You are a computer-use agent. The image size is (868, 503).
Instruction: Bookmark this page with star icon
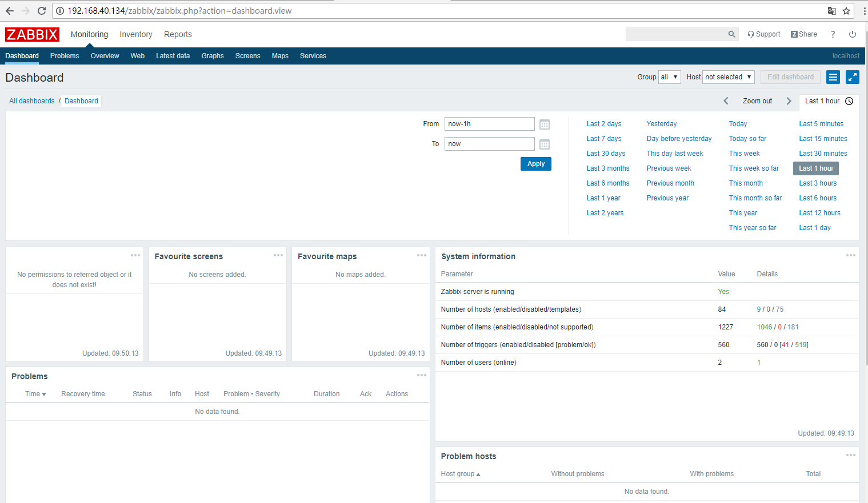point(846,11)
